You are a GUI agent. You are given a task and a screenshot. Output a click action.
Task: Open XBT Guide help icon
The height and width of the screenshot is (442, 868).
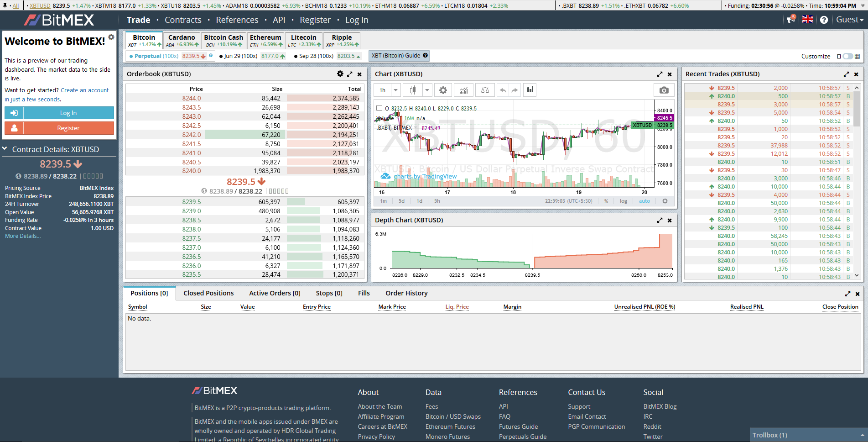[425, 55]
